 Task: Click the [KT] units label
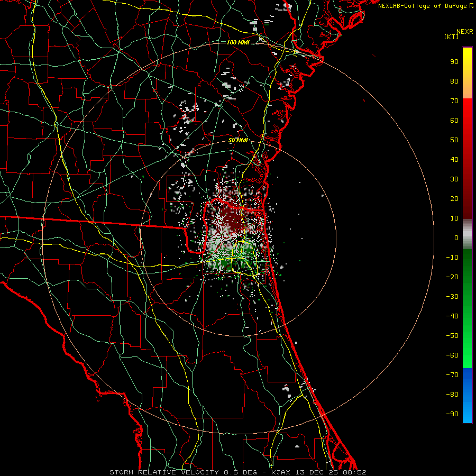point(452,36)
